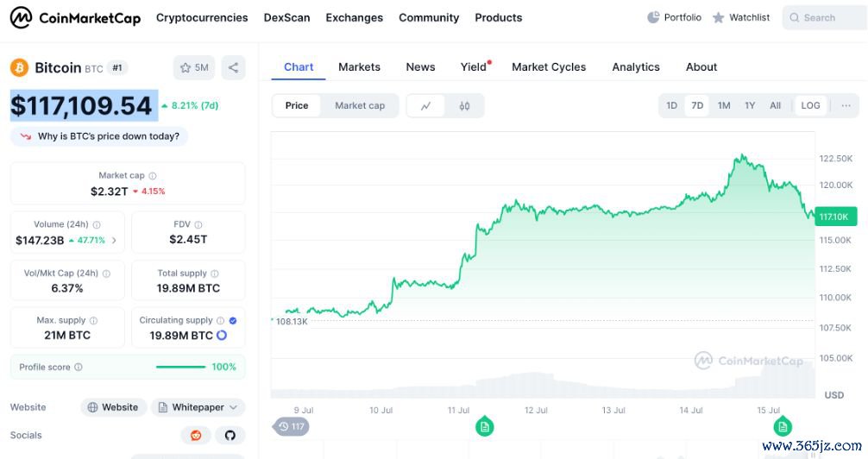Set chart range to 1M
Screen dimensions: 868x459
[724, 106]
